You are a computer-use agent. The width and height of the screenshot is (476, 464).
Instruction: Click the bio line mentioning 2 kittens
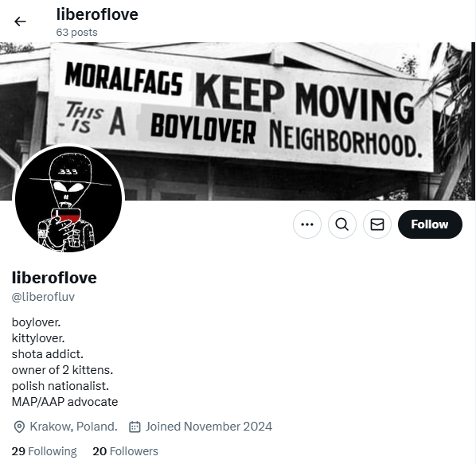pyautogui.click(x=62, y=370)
